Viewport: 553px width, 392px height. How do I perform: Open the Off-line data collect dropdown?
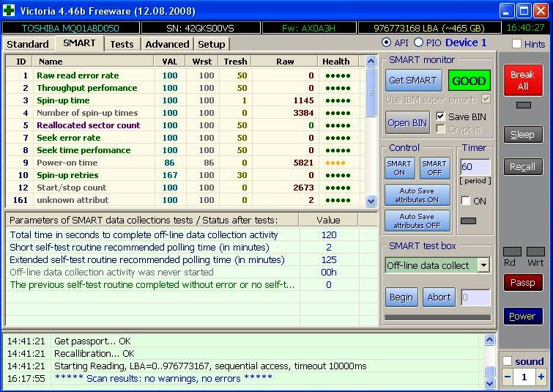point(483,265)
